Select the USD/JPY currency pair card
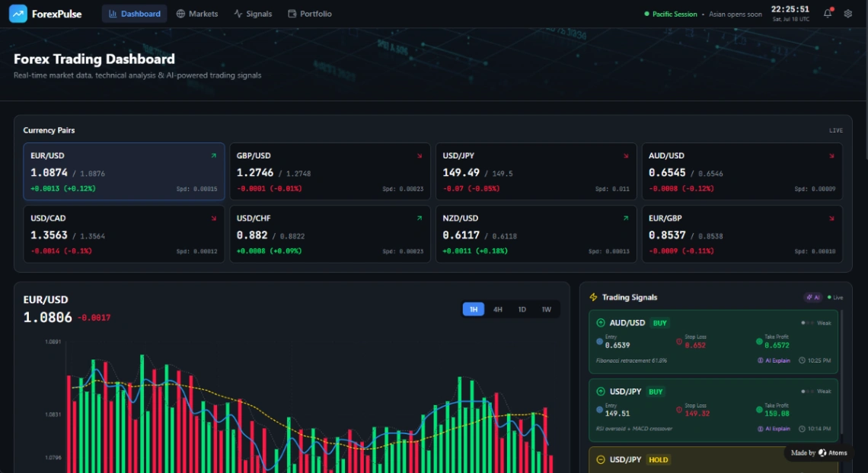This screenshot has height=473, width=868. point(536,171)
